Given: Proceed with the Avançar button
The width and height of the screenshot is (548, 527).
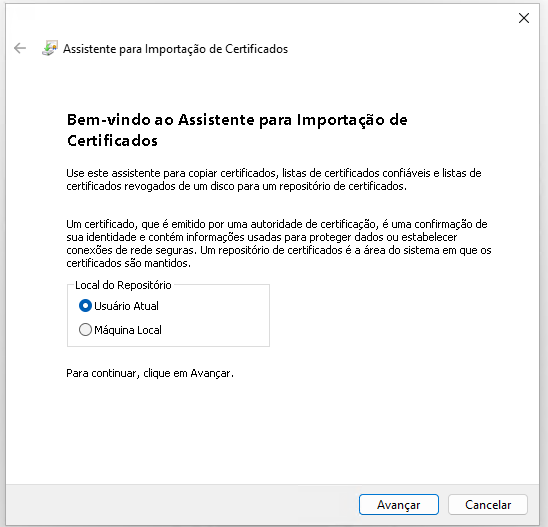Looking at the screenshot, I should pos(399,505).
